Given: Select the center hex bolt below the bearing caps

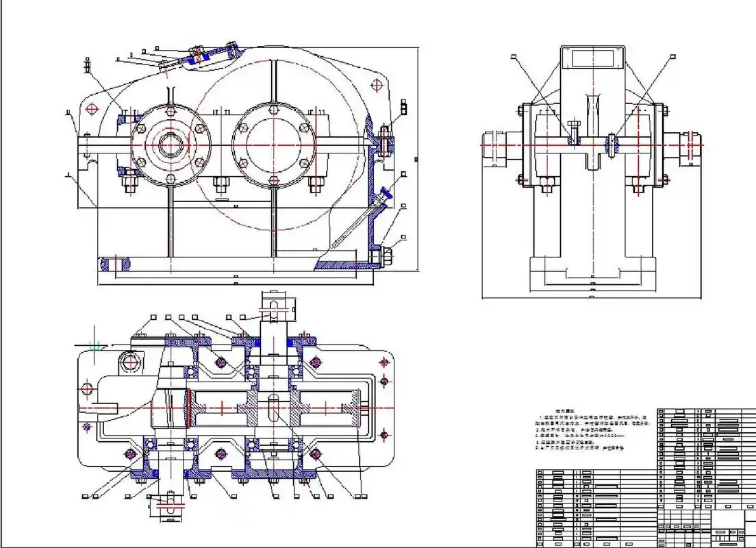Looking at the screenshot, I should [220, 184].
